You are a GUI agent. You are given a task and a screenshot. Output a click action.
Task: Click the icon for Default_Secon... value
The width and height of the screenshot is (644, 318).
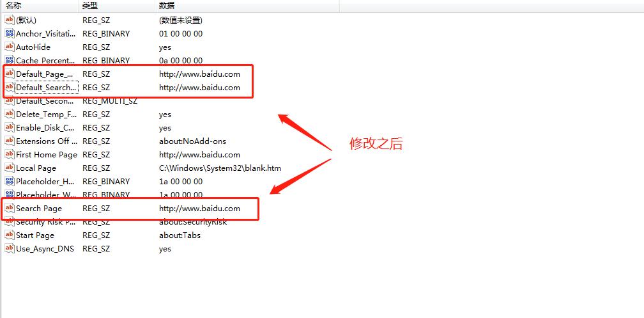[10, 101]
